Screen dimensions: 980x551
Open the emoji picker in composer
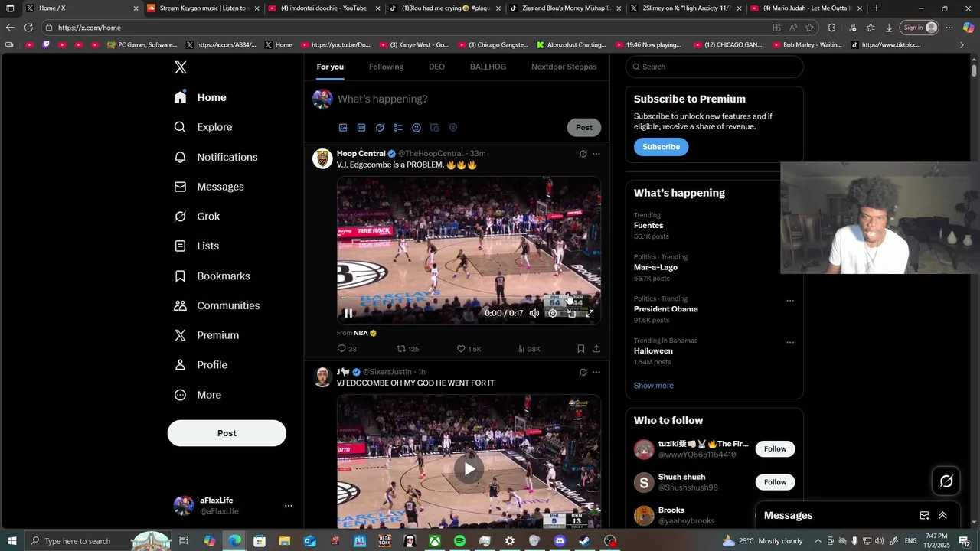tap(416, 128)
